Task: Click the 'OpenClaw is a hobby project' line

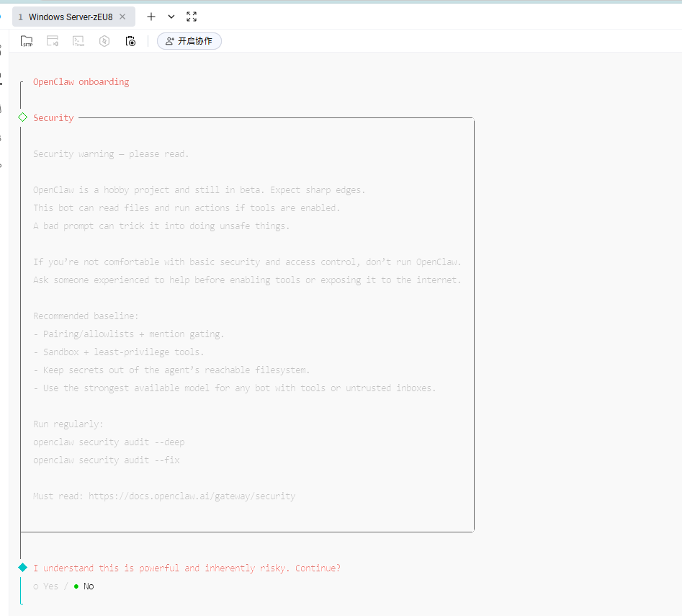Action: (x=199, y=190)
